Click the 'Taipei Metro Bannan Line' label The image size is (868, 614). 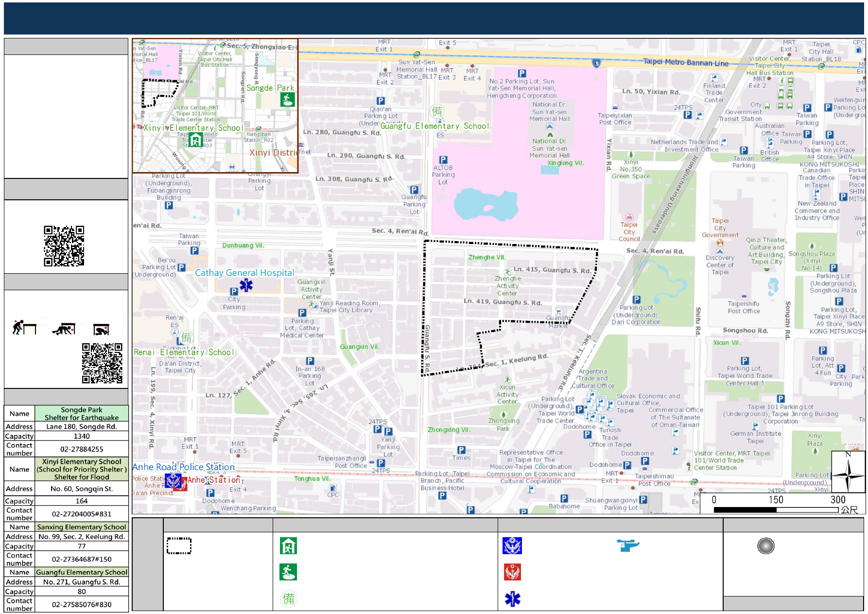pos(685,62)
